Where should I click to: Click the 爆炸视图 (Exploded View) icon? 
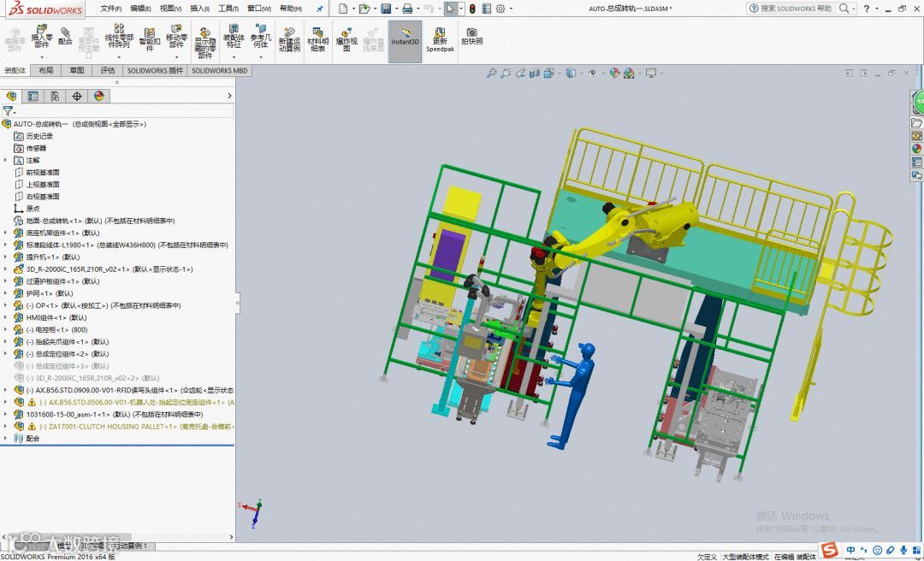point(346,38)
